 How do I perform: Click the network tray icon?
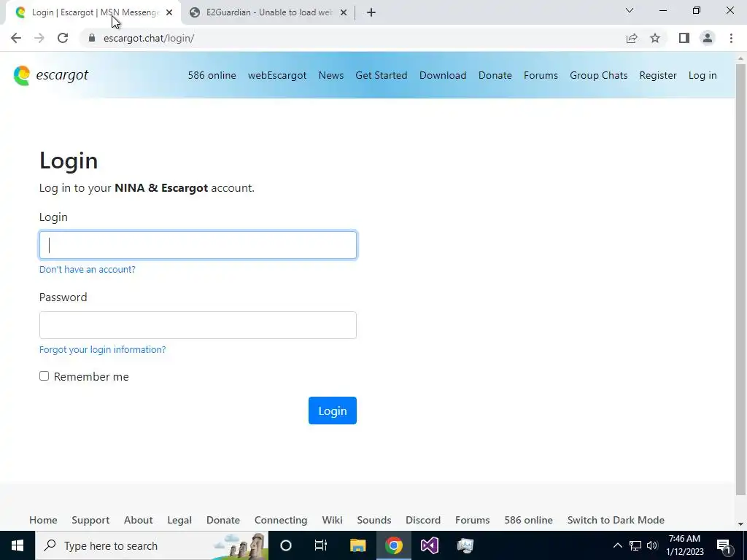tap(635, 545)
